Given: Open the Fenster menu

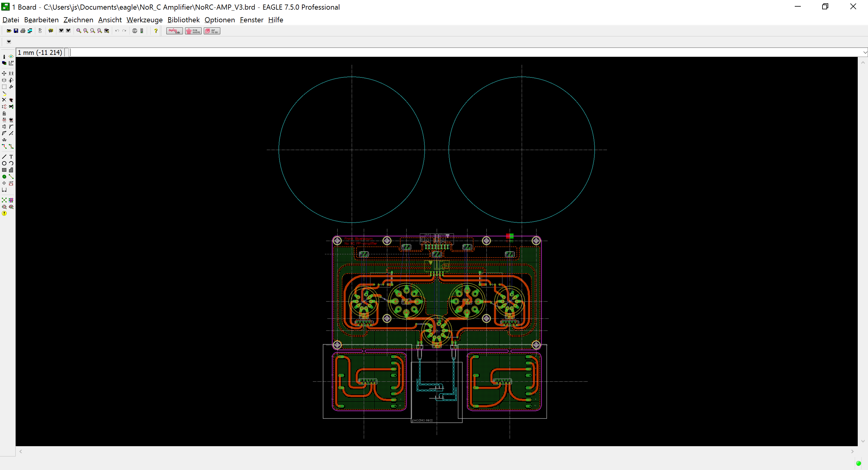Looking at the screenshot, I should 252,20.
